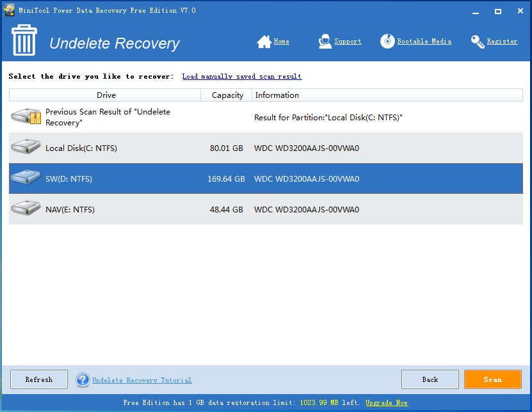Select the SW(D: NTFS) drive
Image resolution: width=532 pixels, height=412 pixels.
(266, 178)
